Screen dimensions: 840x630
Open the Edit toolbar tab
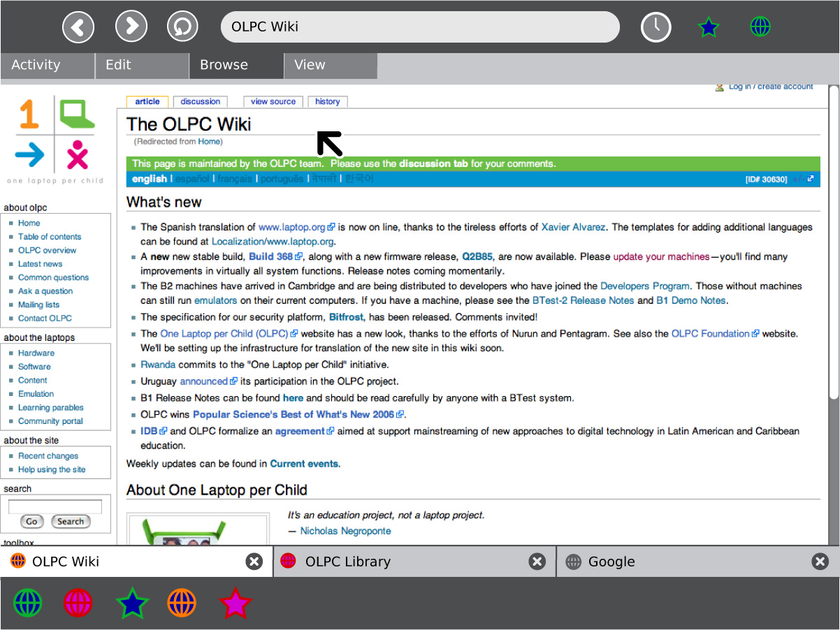point(141,65)
